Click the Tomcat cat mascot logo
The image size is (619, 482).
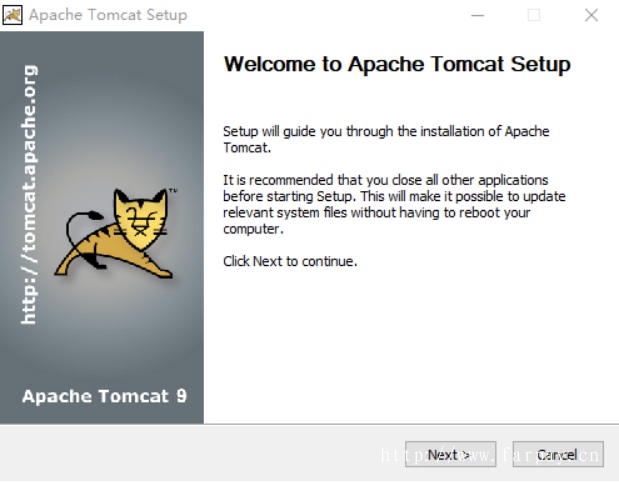coord(116,233)
